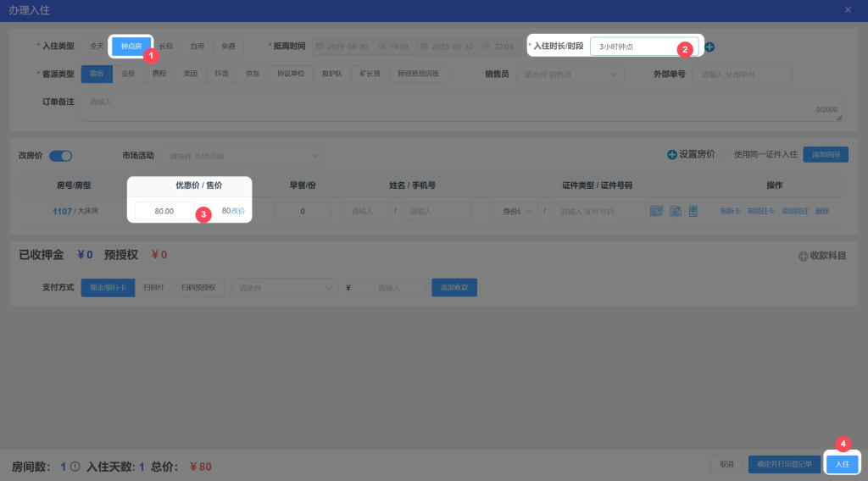868x481 pixels.
Task: Click the 收款科目 plus icon
Action: coord(803,255)
